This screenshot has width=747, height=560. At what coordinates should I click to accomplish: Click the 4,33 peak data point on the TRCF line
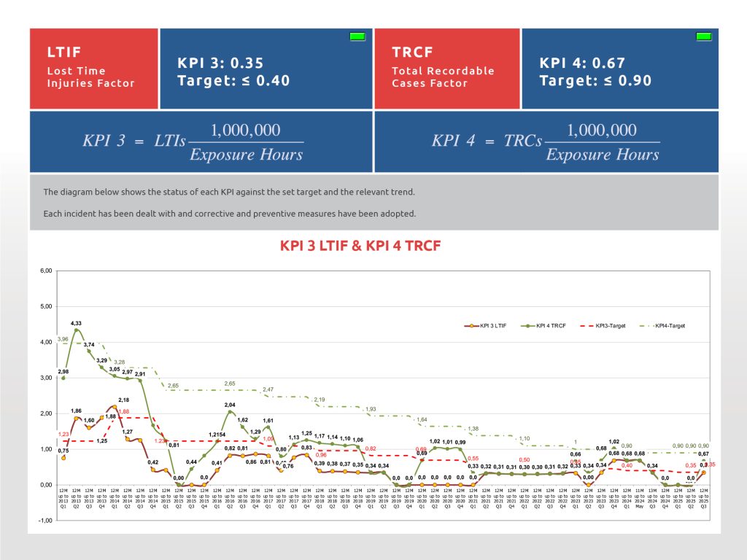tap(76, 330)
